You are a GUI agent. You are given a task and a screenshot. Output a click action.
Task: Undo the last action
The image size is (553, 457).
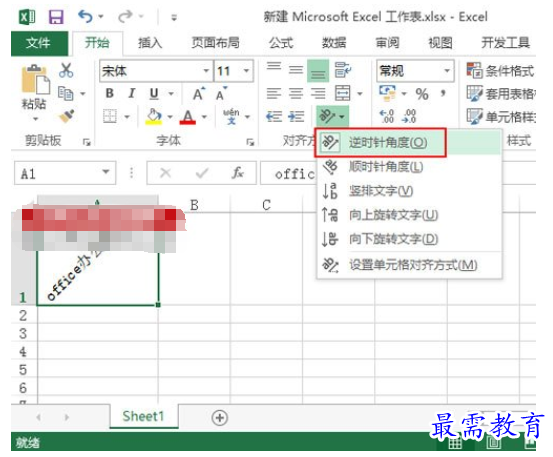click(x=85, y=16)
